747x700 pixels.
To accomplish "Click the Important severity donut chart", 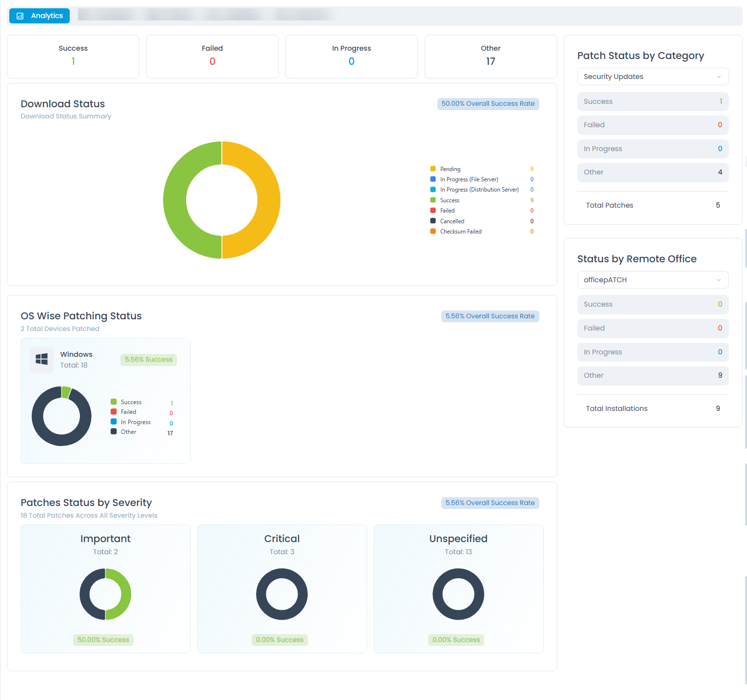I will click(105, 594).
